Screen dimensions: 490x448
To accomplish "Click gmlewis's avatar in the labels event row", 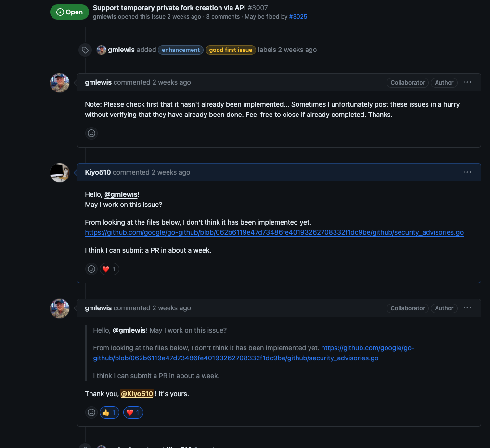I will pos(101,50).
